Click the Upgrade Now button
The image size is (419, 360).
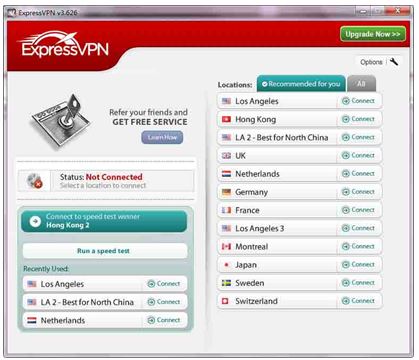click(373, 34)
